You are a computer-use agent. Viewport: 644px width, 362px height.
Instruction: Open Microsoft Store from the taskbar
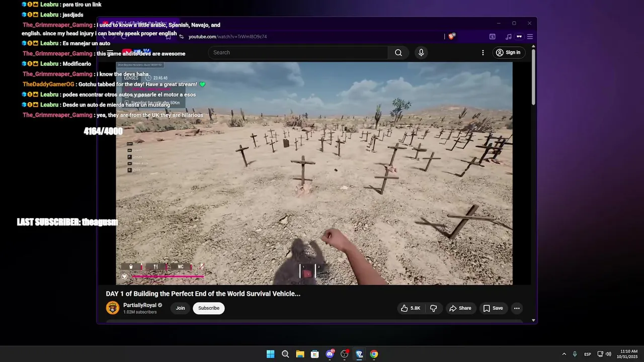(x=314, y=354)
